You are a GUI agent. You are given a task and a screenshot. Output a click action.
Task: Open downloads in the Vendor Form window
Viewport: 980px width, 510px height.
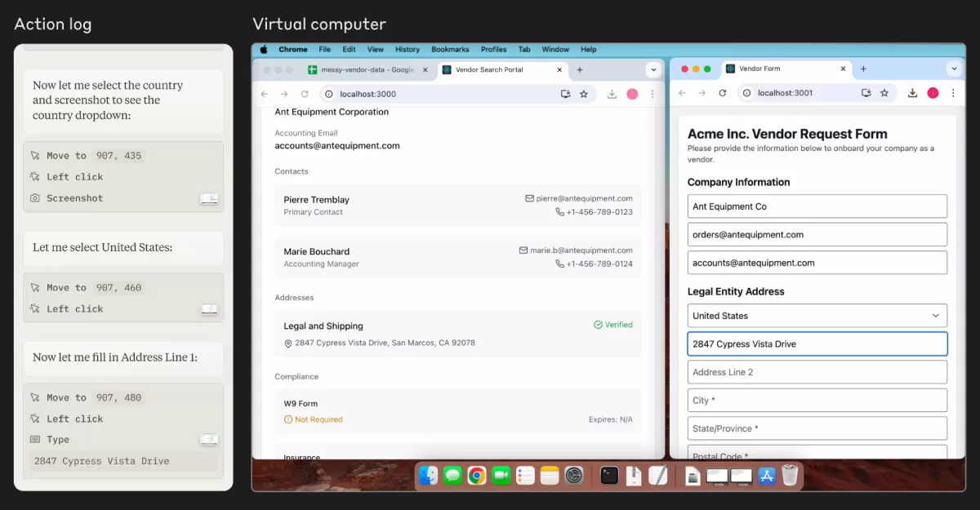pyautogui.click(x=912, y=93)
